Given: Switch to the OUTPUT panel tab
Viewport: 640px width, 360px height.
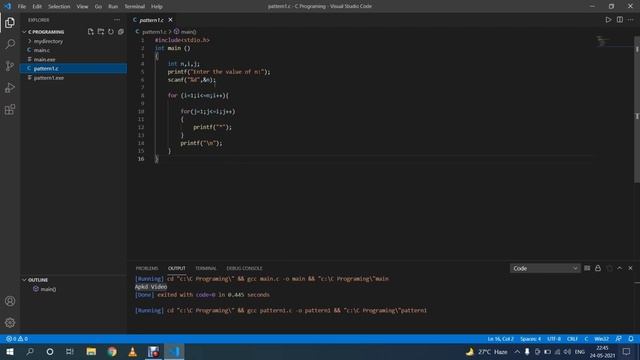Looking at the screenshot, I should coord(177,268).
